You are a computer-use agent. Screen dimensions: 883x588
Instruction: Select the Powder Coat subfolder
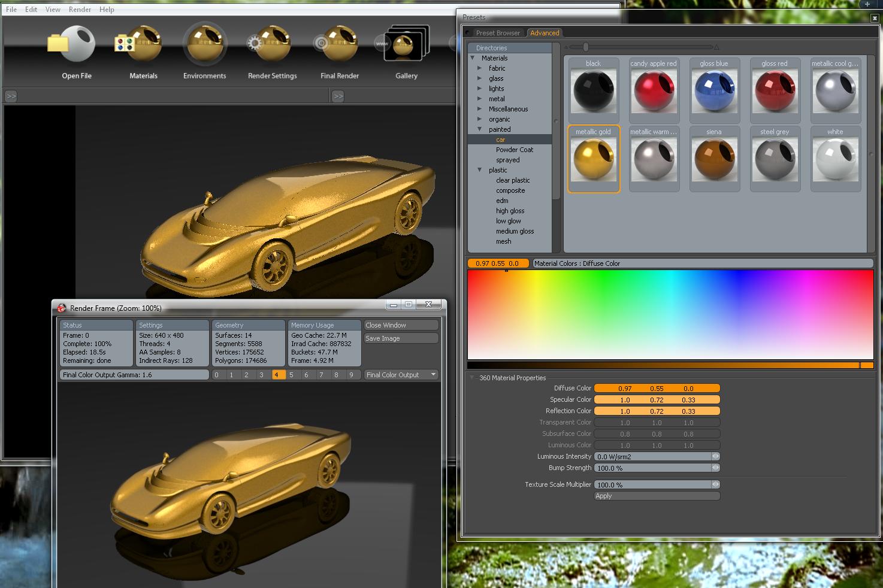[514, 150]
